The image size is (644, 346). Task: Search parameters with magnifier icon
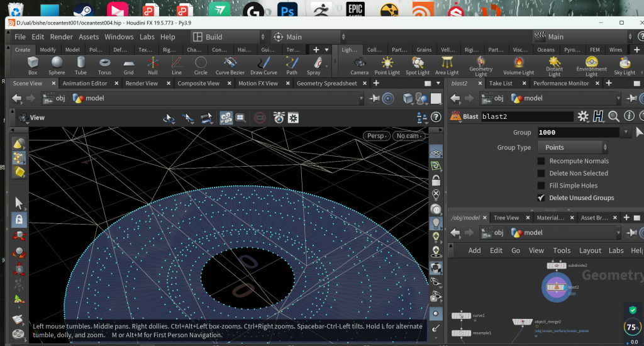click(614, 116)
